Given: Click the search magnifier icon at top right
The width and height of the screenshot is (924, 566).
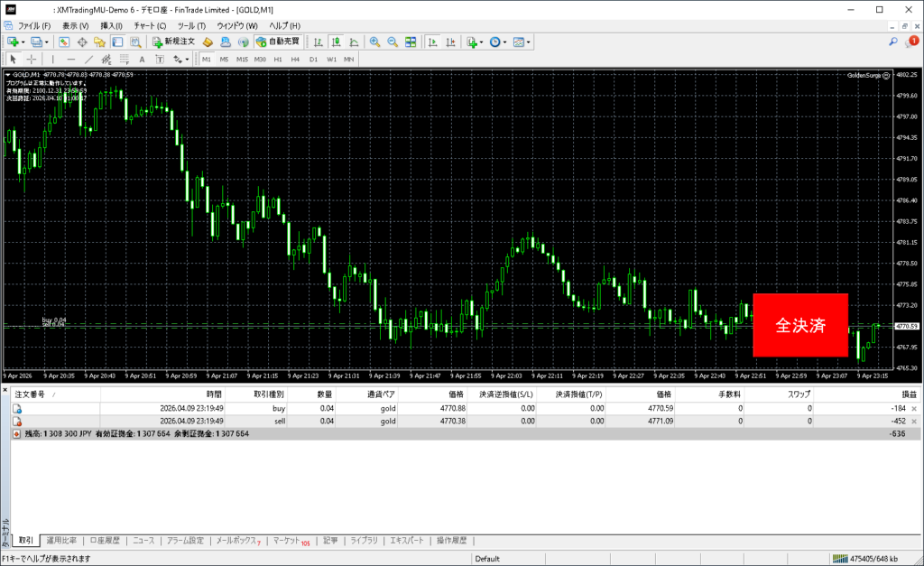Looking at the screenshot, I should pos(893,42).
